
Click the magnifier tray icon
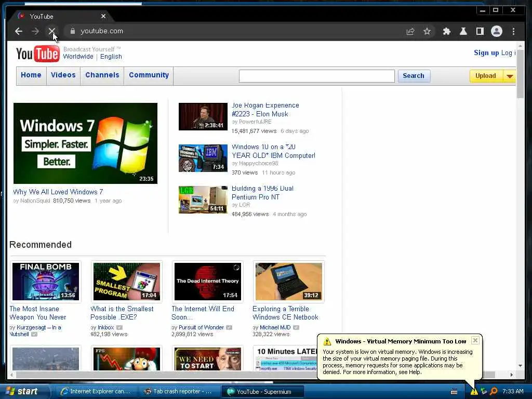pyautogui.click(x=494, y=392)
